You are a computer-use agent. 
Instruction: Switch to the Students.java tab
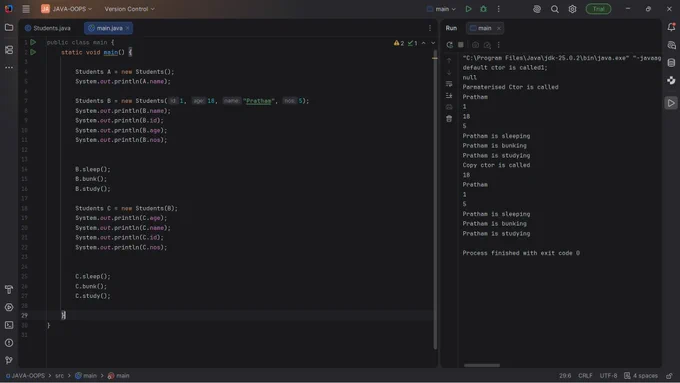[x=48, y=28]
